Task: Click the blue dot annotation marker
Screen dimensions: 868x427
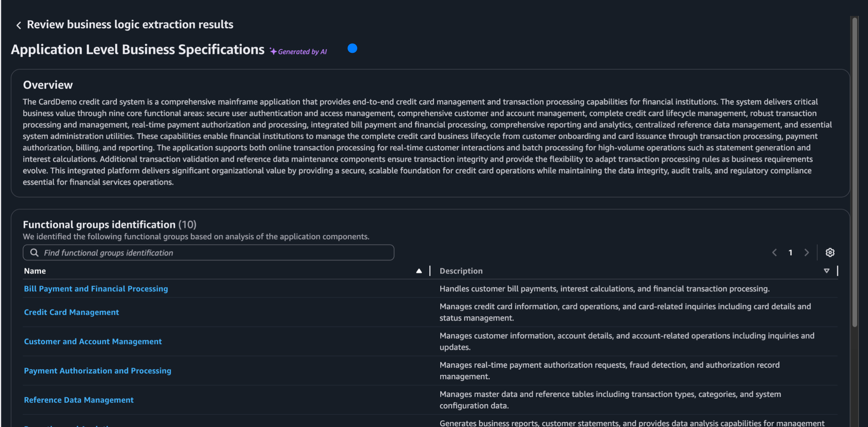Action: click(x=352, y=48)
